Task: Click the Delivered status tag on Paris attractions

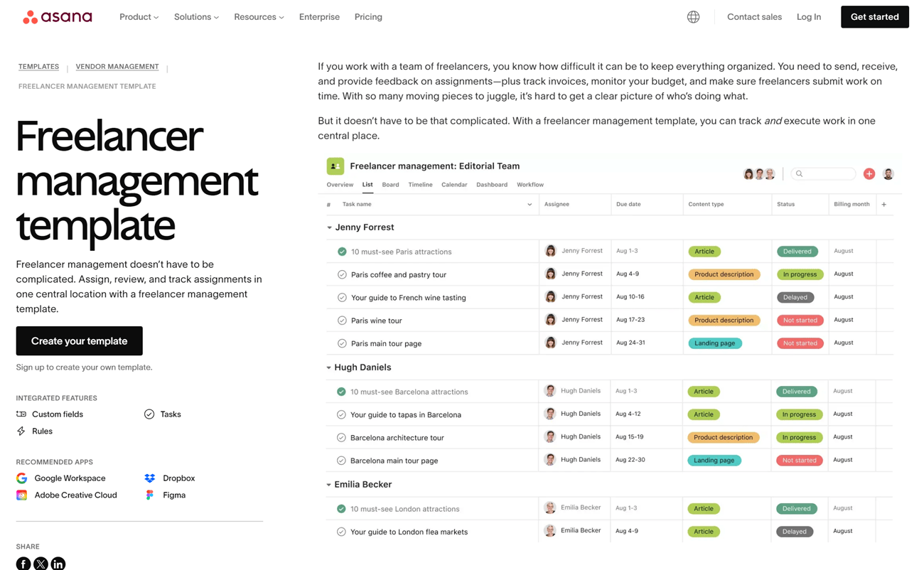Action: coord(797,252)
